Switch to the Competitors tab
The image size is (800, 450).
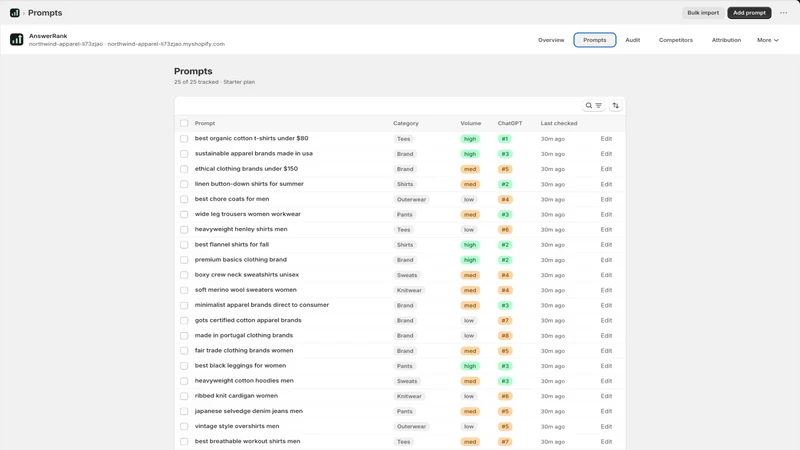tap(676, 40)
